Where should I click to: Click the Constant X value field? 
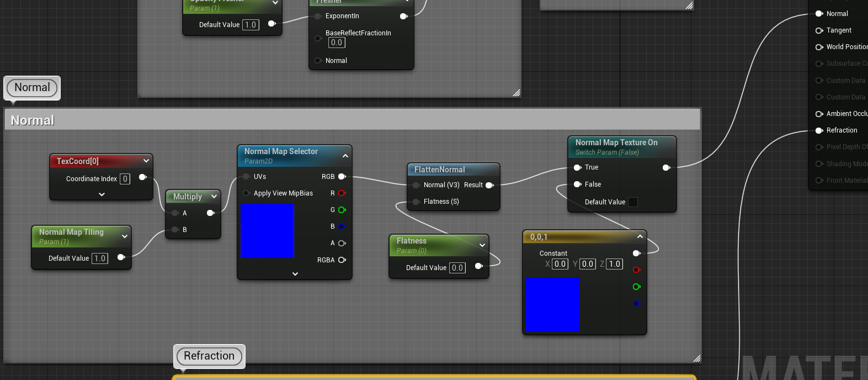pos(560,264)
